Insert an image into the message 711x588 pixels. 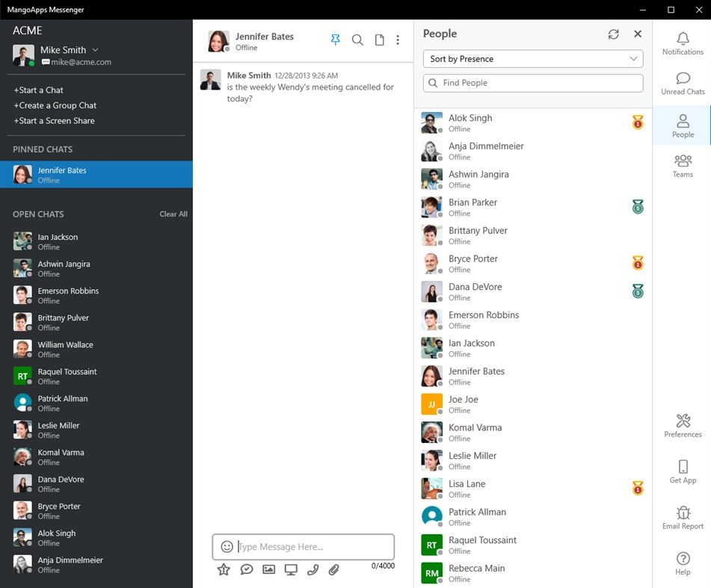click(x=268, y=569)
